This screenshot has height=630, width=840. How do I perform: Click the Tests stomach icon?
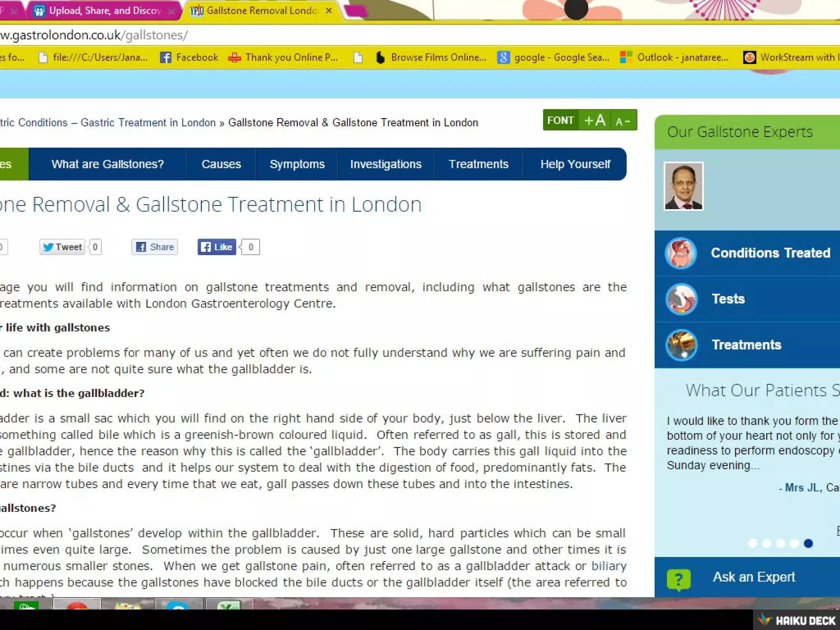pyautogui.click(x=681, y=299)
